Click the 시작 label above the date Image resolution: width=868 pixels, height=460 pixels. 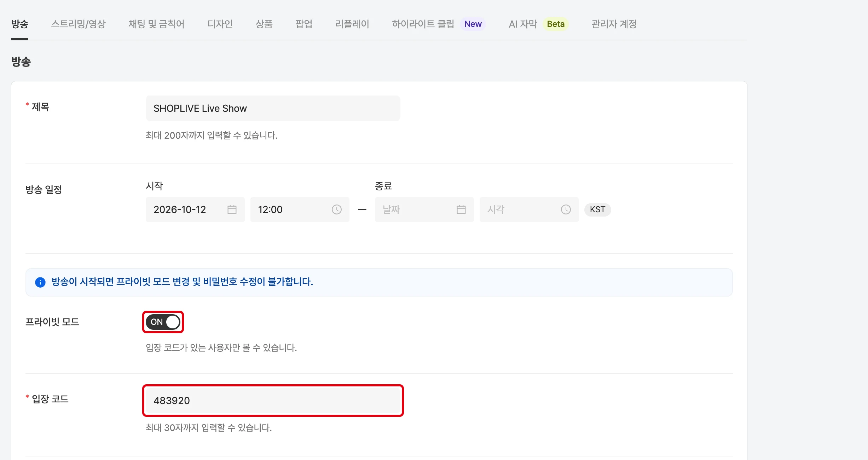coord(154,186)
